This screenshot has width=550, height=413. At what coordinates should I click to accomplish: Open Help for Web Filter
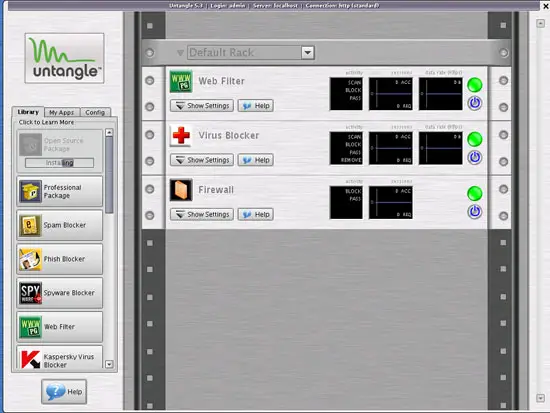[x=256, y=106]
